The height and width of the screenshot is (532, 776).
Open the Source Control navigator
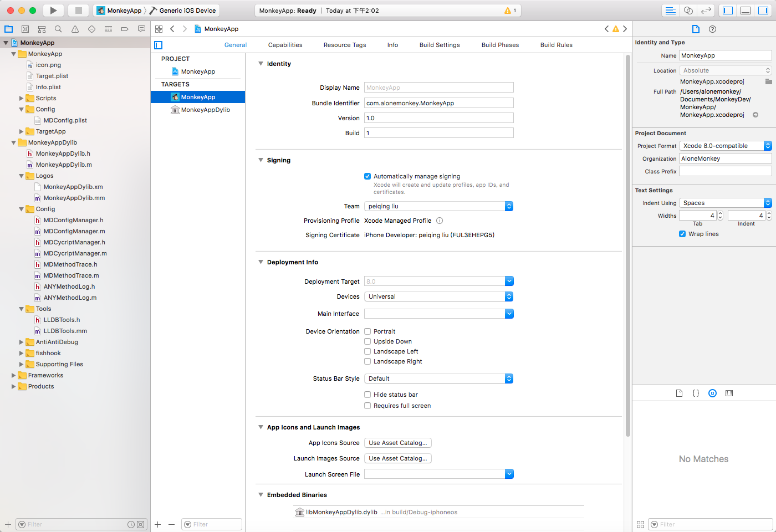[25, 29]
